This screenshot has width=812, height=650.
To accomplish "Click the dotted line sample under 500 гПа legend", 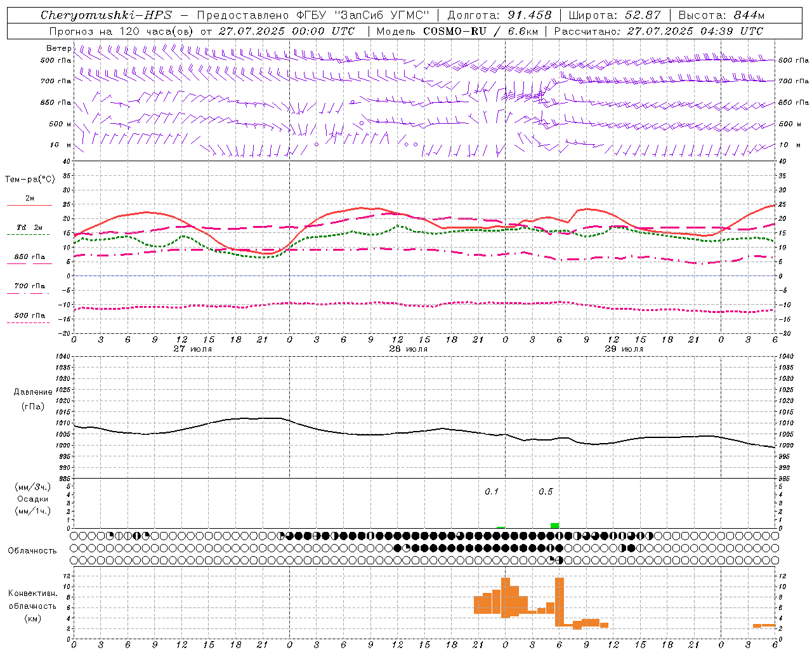I will (29, 322).
